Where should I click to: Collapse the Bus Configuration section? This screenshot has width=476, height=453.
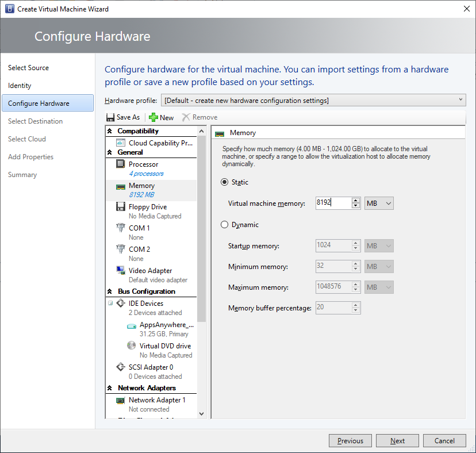(x=110, y=291)
